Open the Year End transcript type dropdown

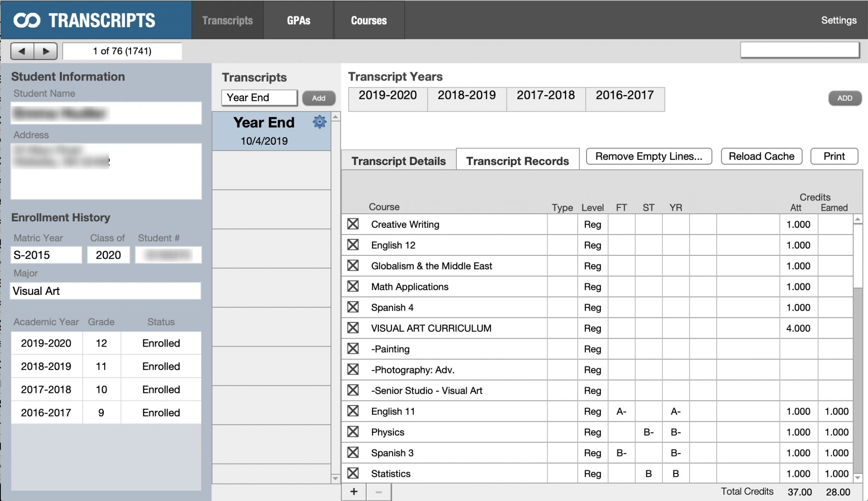259,98
